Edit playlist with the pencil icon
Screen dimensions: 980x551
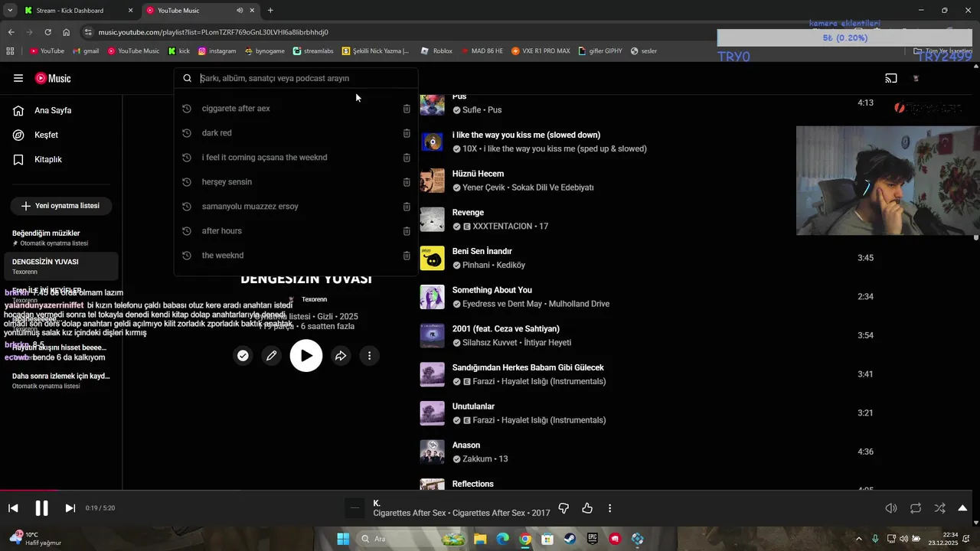click(271, 356)
